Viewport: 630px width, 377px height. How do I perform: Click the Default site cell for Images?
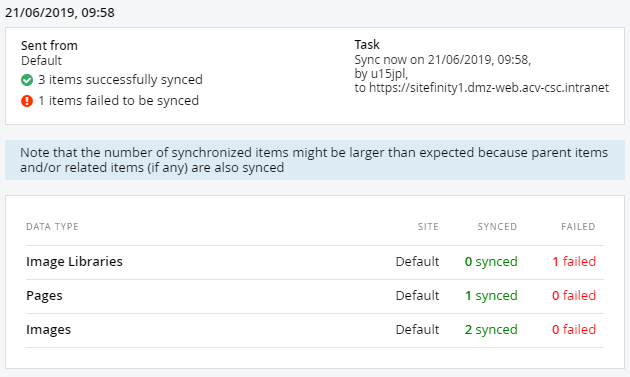click(417, 330)
